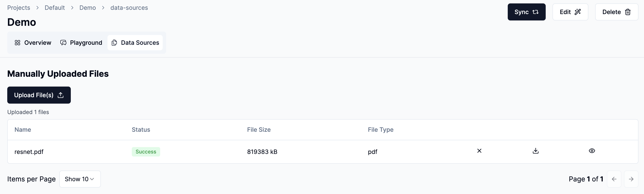Download the resnet.pdf file
644x194 pixels.
click(535, 151)
